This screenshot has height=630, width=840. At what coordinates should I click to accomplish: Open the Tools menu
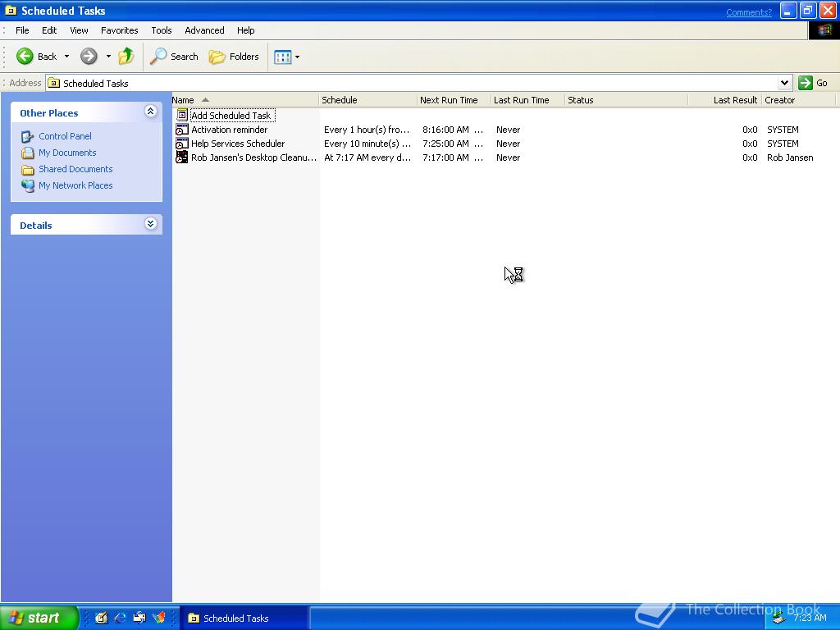162,30
